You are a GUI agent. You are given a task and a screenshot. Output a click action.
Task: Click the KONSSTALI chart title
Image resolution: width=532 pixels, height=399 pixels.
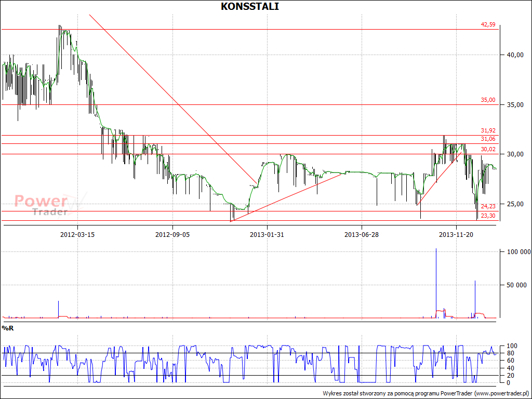point(250,6)
